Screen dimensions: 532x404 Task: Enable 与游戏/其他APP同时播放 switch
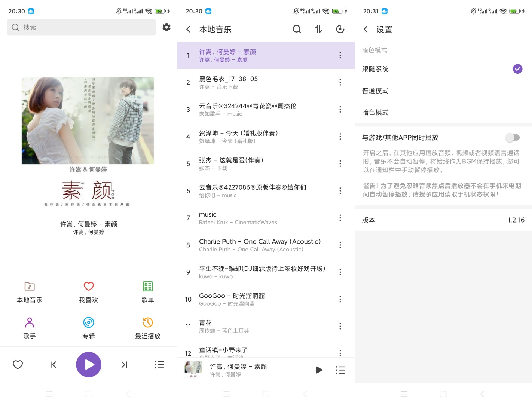[512, 137]
